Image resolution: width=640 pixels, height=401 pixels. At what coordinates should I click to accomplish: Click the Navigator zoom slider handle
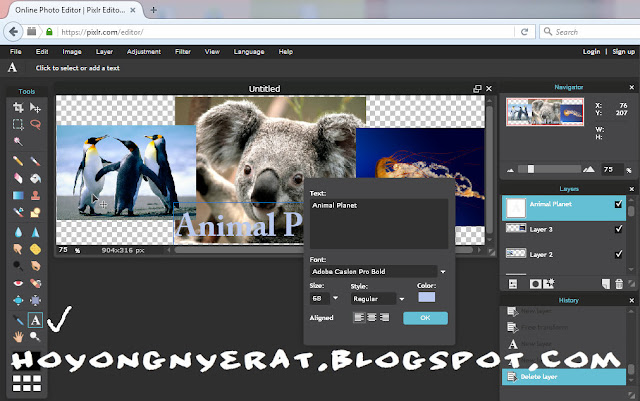coord(531,169)
